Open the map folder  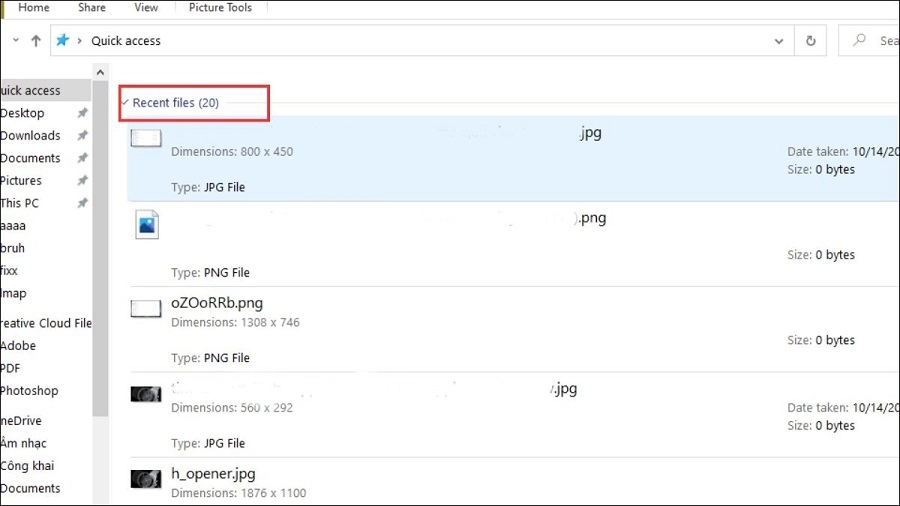pyautogui.click(x=13, y=293)
